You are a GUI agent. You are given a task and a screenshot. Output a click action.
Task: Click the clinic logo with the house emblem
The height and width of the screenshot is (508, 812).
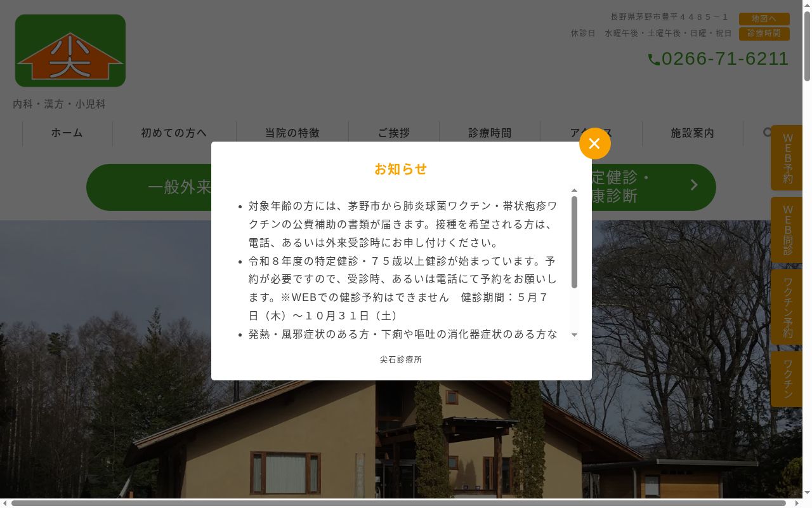tap(70, 51)
